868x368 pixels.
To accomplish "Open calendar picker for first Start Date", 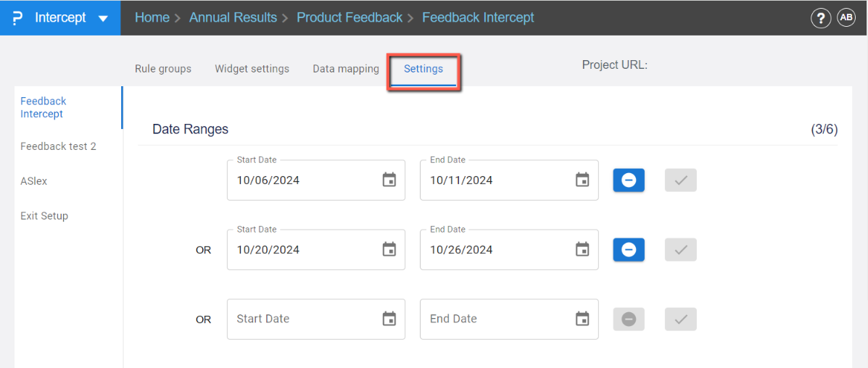I will [389, 180].
